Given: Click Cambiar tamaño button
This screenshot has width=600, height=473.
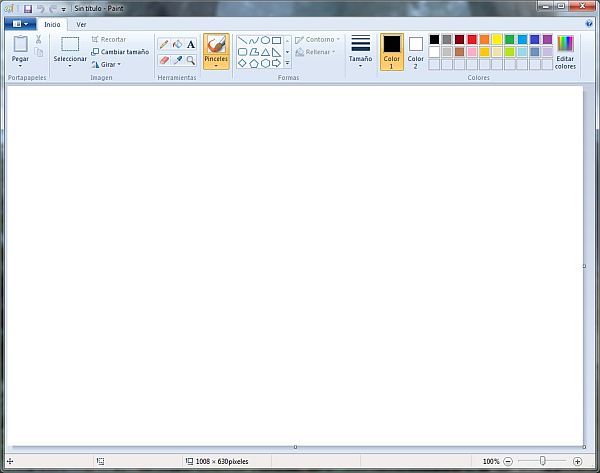Looking at the screenshot, I should pos(120,52).
